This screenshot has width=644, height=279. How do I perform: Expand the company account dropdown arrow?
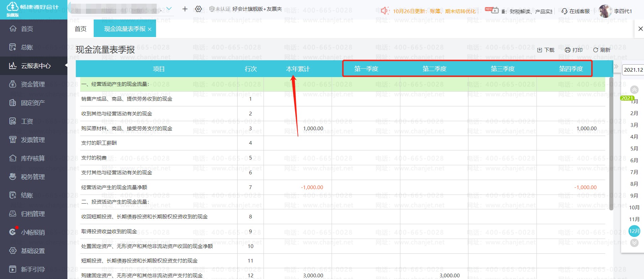click(169, 9)
